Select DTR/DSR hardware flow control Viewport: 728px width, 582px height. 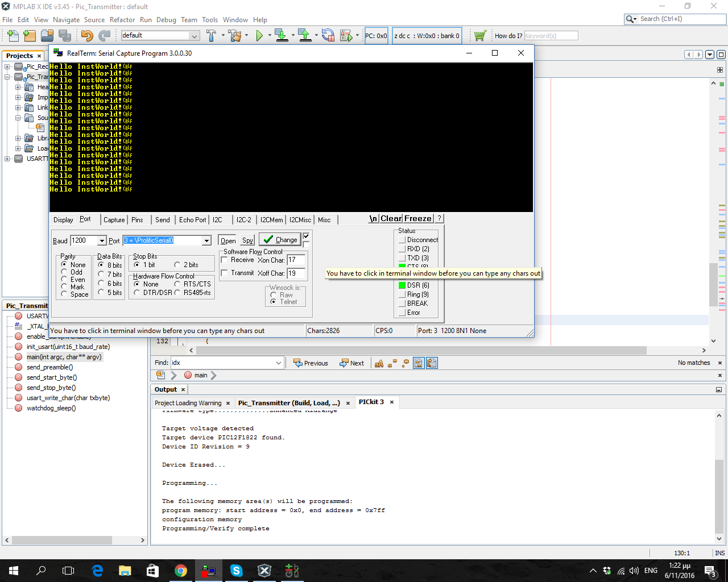137,293
